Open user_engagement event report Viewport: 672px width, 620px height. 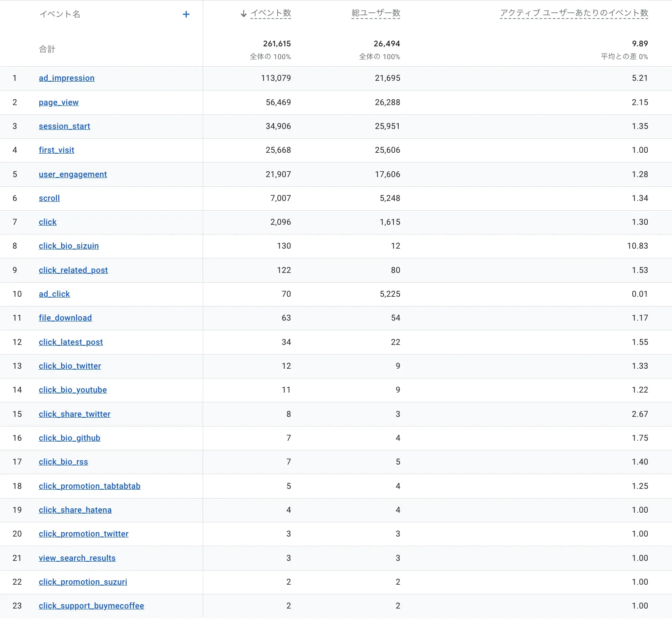click(x=73, y=174)
